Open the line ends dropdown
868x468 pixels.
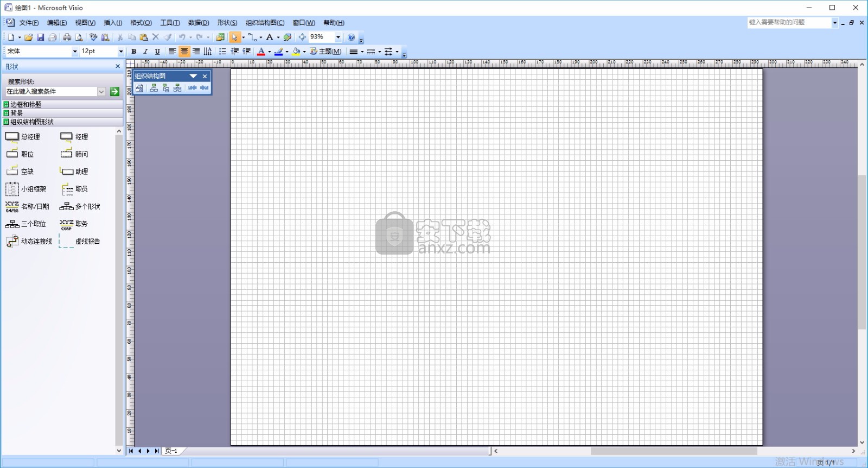pos(397,52)
